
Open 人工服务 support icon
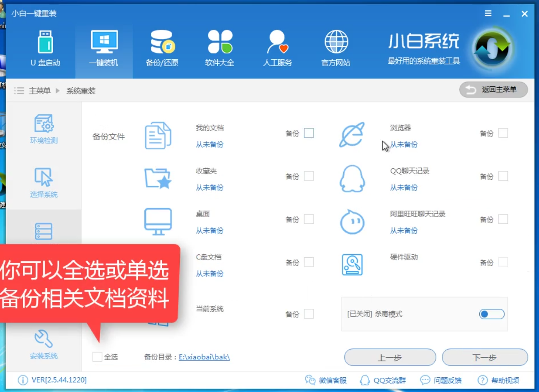278,42
